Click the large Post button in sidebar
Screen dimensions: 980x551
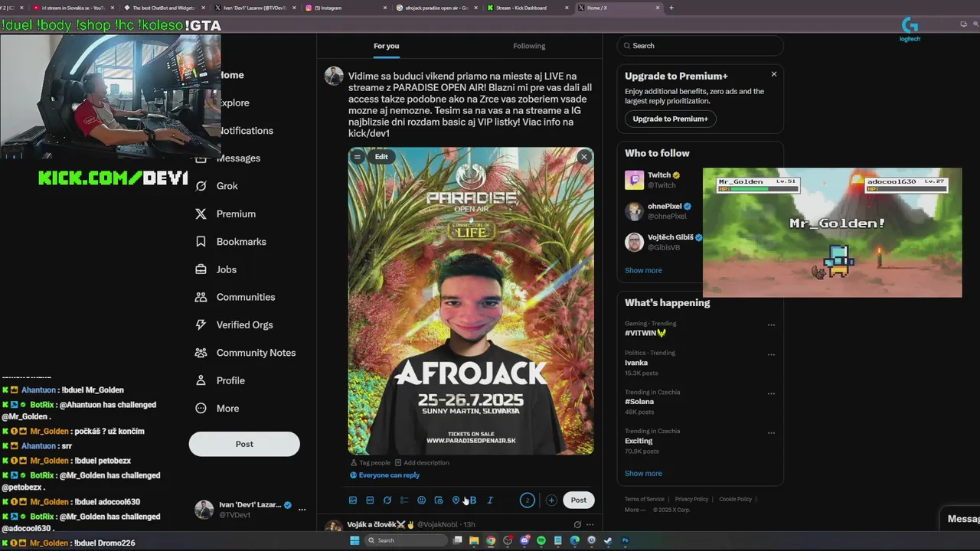point(244,444)
